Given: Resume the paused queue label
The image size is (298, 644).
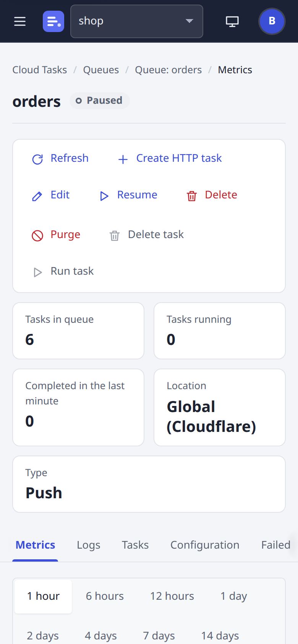Looking at the screenshot, I should [137, 195].
